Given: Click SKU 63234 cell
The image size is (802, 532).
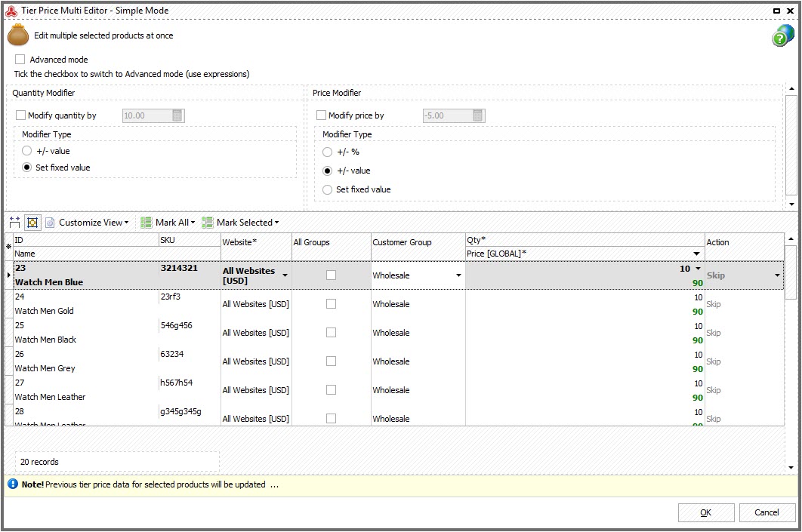Looking at the screenshot, I should [190, 354].
